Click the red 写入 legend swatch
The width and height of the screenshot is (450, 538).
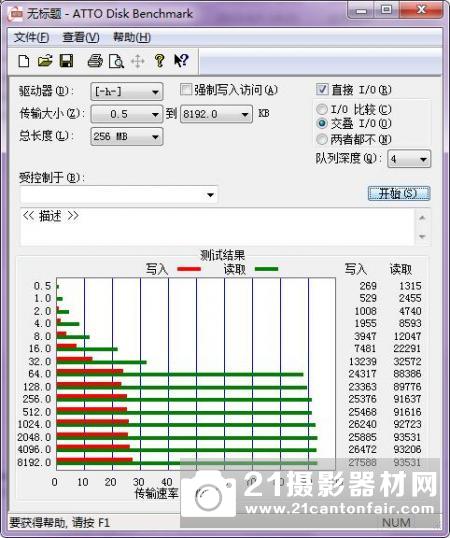click(x=189, y=269)
